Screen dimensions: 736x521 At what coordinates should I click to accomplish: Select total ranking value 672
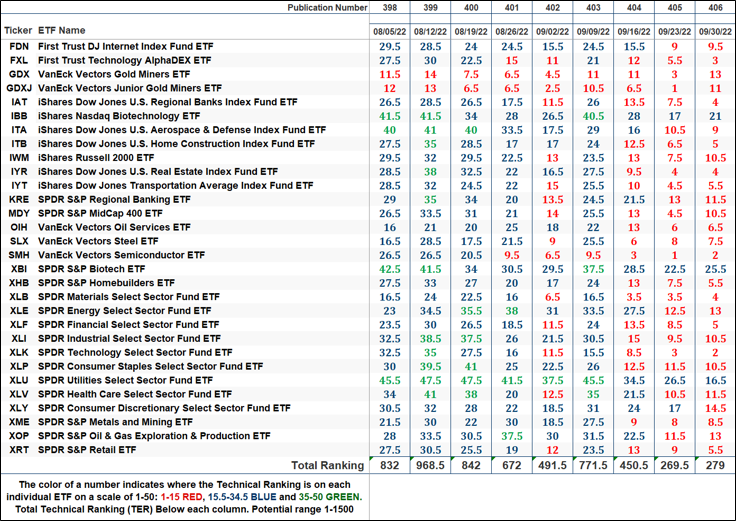(x=512, y=466)
